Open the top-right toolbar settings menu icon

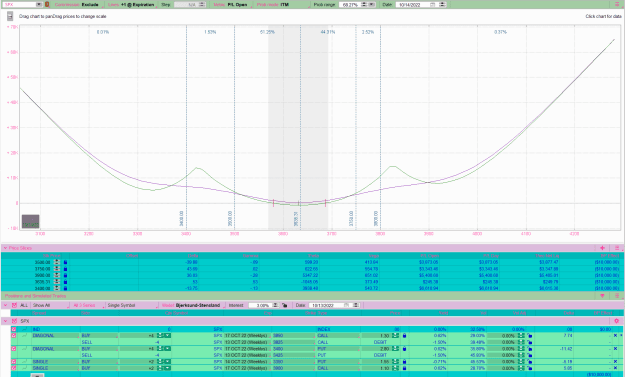618,4
